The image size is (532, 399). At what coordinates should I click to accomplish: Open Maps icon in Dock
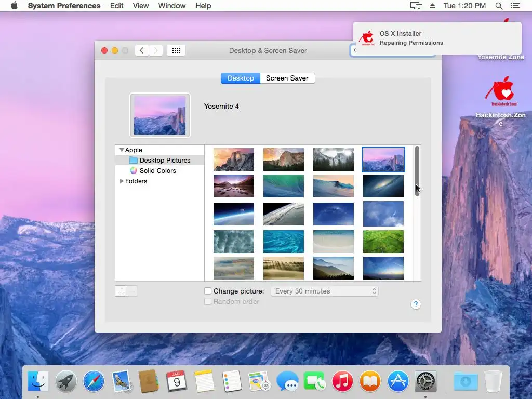(x=260, y=381)
